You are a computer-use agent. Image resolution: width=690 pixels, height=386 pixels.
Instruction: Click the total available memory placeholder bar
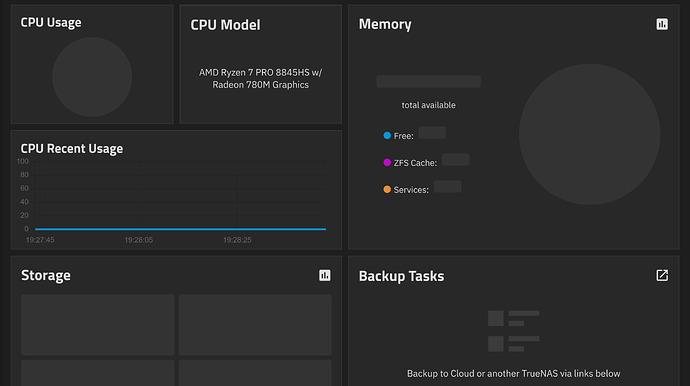(x=429, y=81)
